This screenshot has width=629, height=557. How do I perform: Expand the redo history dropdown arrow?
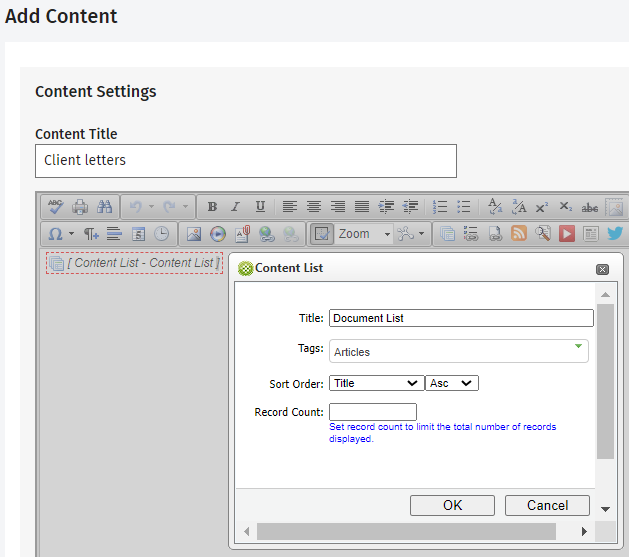(185, 207)
